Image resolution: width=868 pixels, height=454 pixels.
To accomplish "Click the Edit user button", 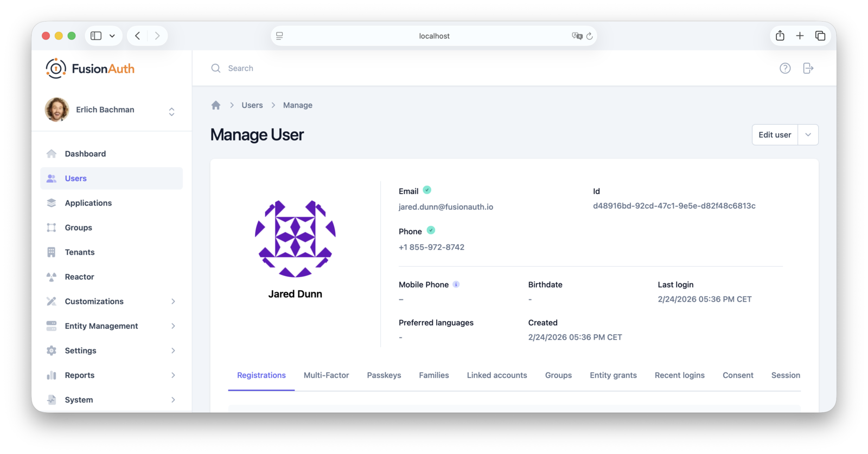I will 774,135.
